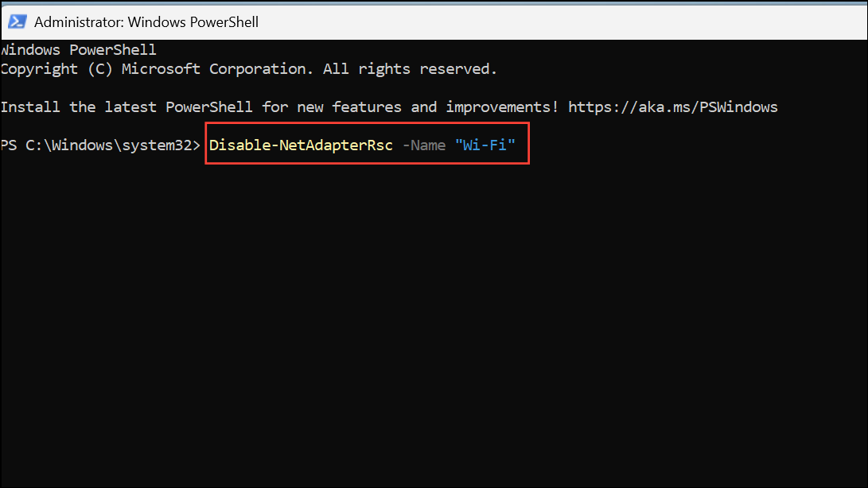The height and width of the screenshot is (488, 868).
Task: Click the Disable-NetAdapterRsc command text
Action: 301,145
